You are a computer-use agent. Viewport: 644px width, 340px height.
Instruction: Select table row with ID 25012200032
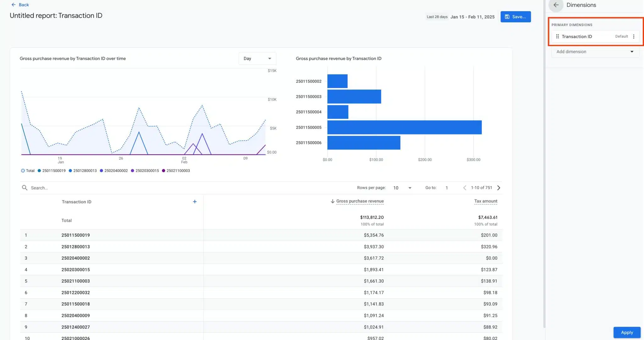[x=261, y=293]
